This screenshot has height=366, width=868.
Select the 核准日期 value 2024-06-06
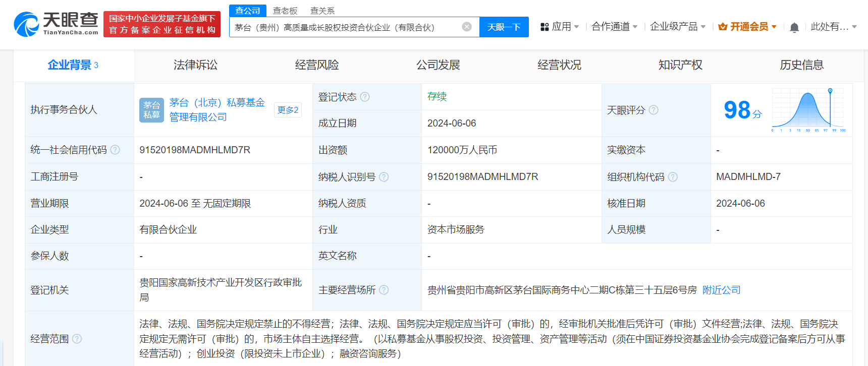(x=741, y=203)
